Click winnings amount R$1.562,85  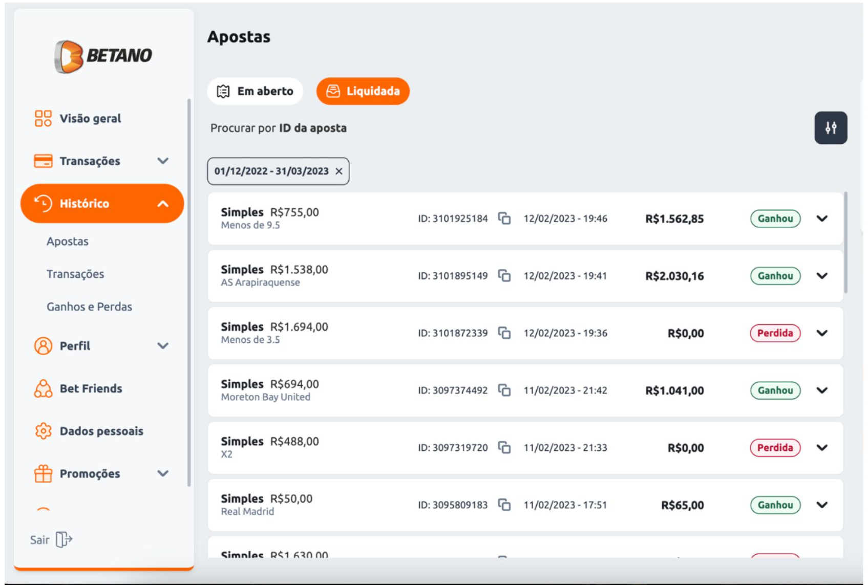tap(674, 219)
